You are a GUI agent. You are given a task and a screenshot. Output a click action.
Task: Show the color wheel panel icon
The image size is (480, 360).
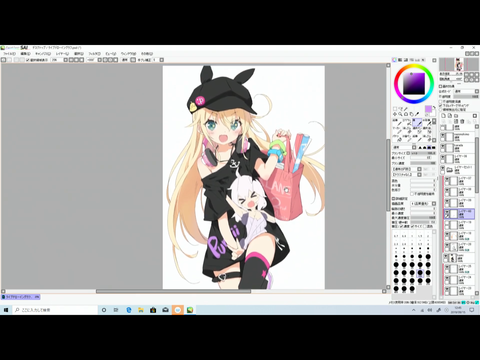pyautogui.click(x=394, y=60)
